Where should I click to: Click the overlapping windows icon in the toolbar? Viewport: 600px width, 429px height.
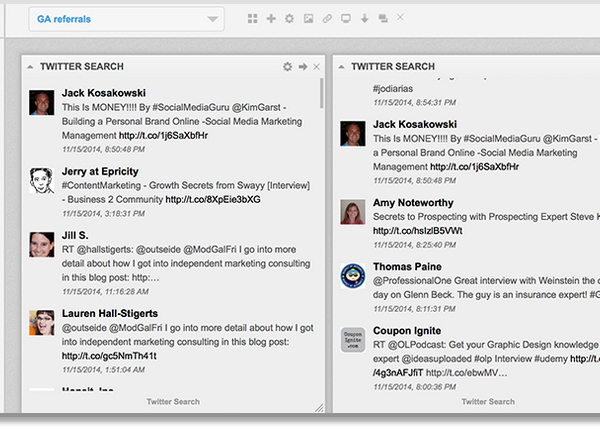(383, 19)
